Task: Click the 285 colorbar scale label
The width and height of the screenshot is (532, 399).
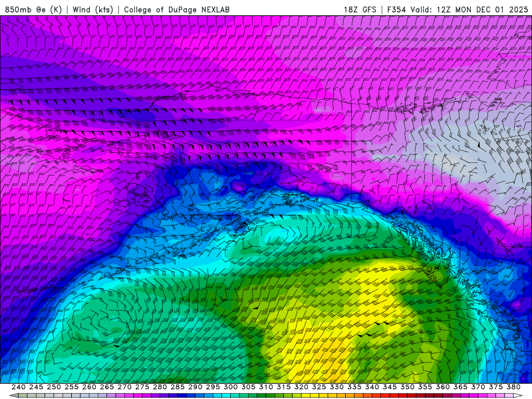Action: [x=178, y=387]
